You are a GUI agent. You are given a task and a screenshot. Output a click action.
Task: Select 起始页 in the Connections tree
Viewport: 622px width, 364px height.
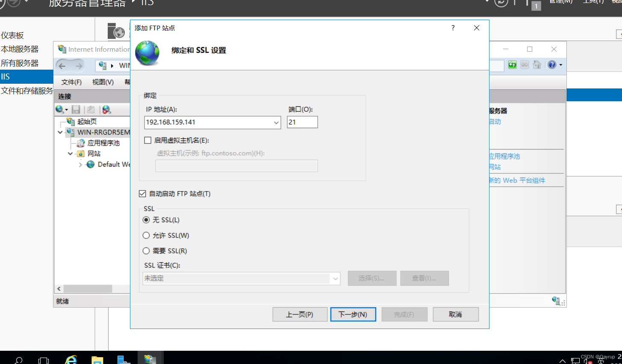[87, 122]
